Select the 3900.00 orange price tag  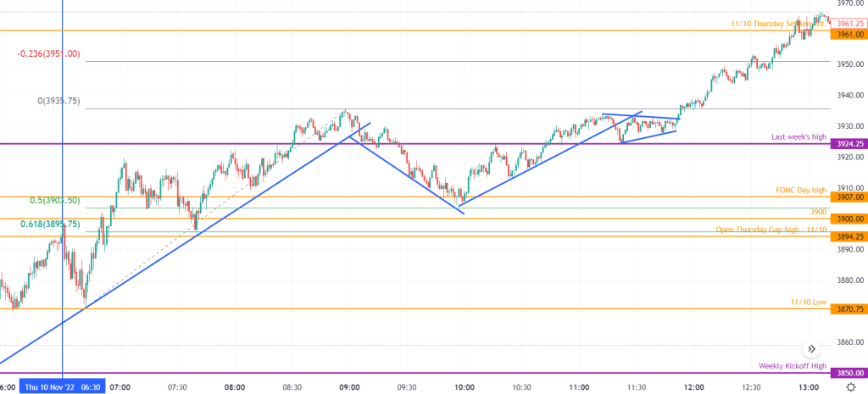(x=849, y=219)
